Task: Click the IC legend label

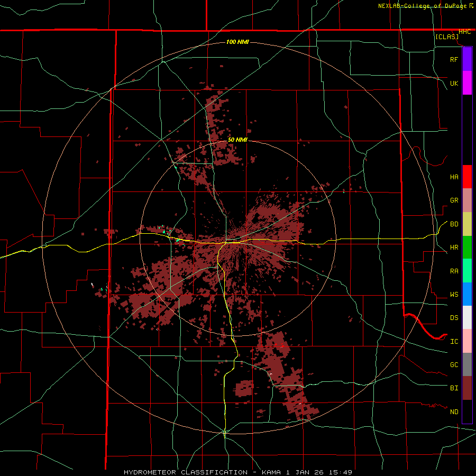Action: [x=454, y=342]
